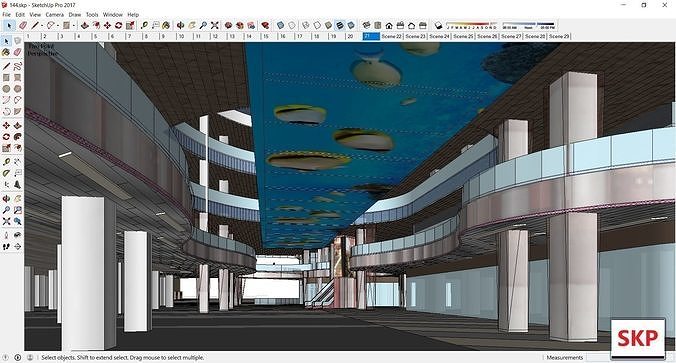676x363 pixels.
Task: Open the Camera menu
Action: 55,14
